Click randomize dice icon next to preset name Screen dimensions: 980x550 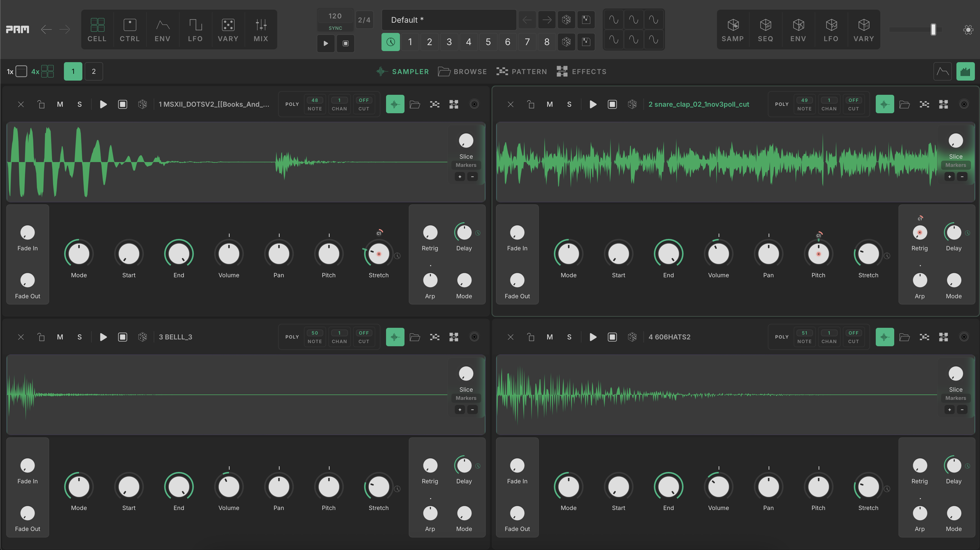(566, 20)
